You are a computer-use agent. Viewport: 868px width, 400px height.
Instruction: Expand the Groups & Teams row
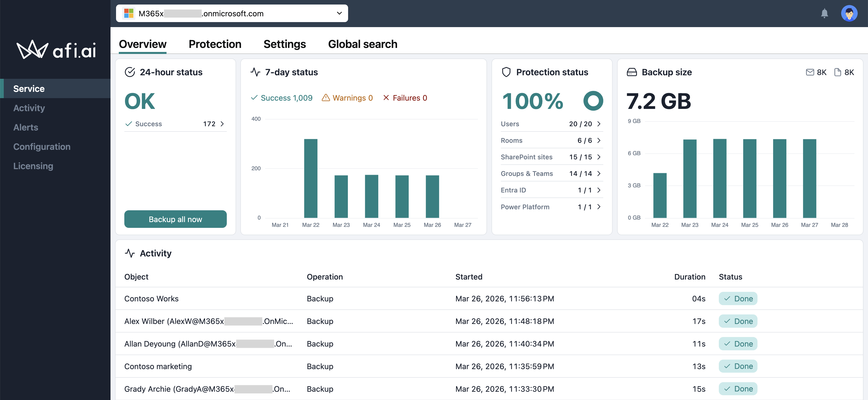pyautogui.click(x=599, y=173)
